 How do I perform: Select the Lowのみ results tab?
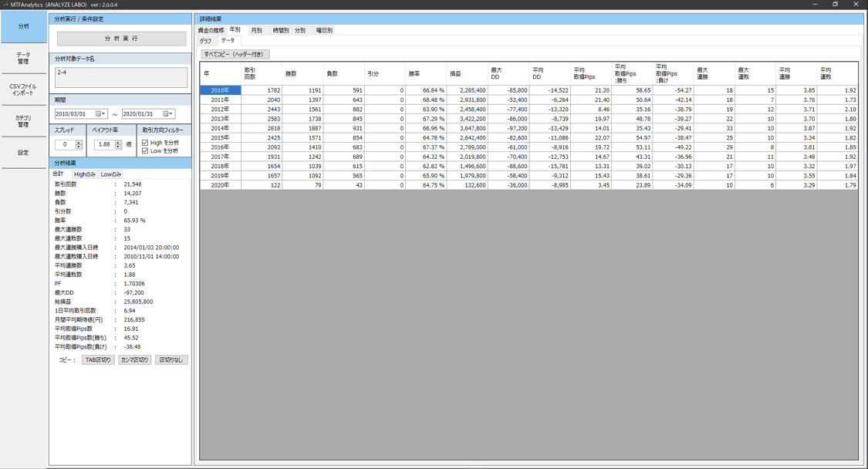coord(110,174)
